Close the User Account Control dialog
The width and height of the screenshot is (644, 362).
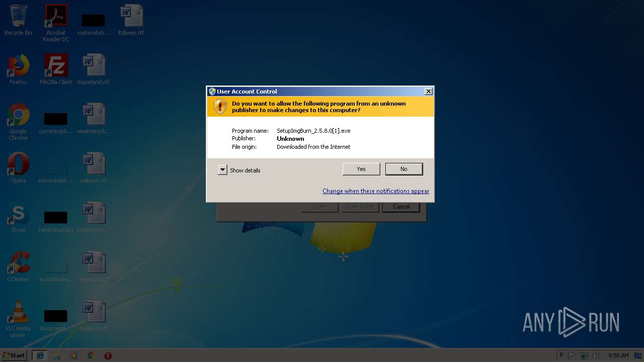[x=428, y=92]
